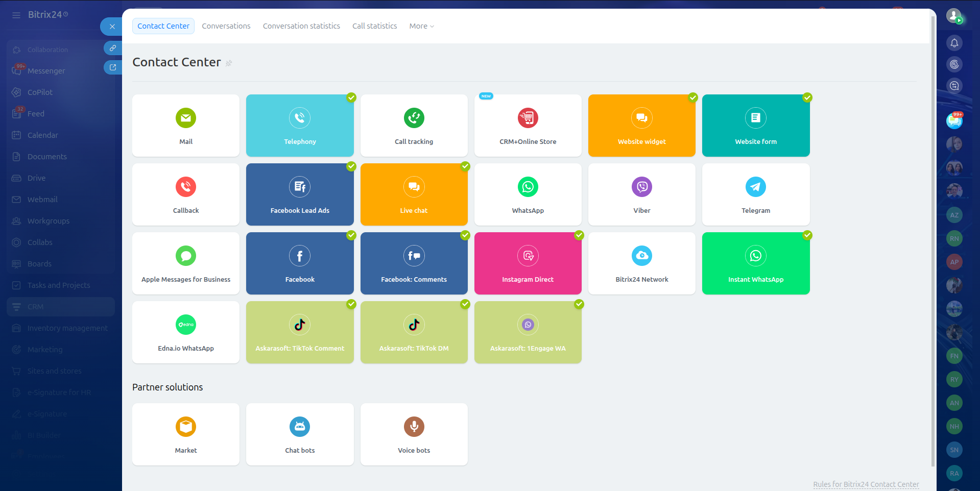Viewport: 980px width, 491px height.
Task: Open Workgroups in the sidebar
Action: click(61, 221)
